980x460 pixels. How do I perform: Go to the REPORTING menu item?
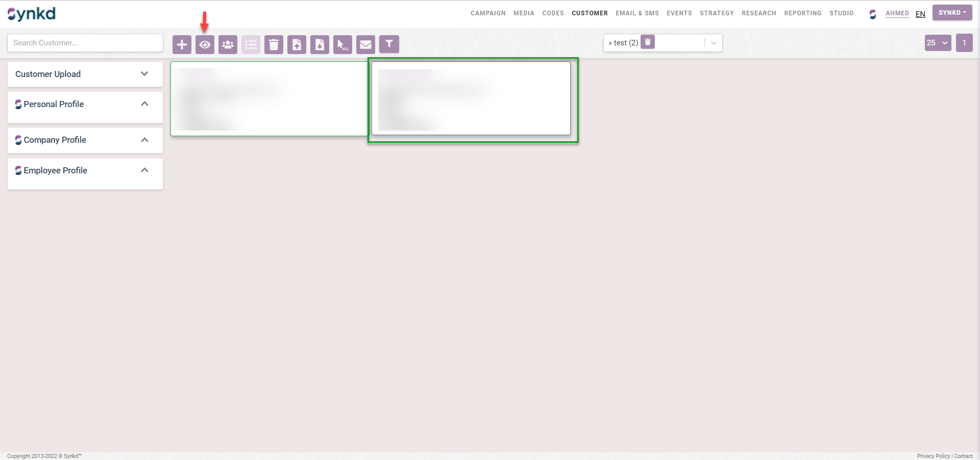point(802,13)
